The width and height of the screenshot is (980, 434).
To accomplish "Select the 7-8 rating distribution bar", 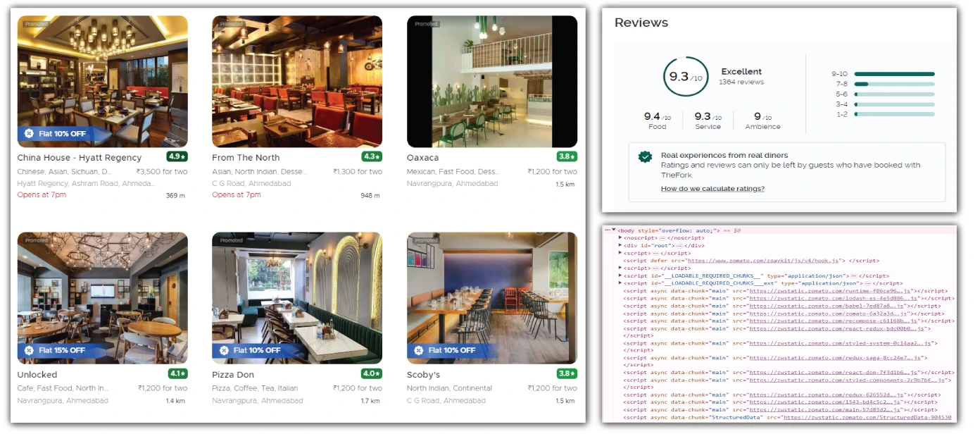I will click(x=894, y=84).
